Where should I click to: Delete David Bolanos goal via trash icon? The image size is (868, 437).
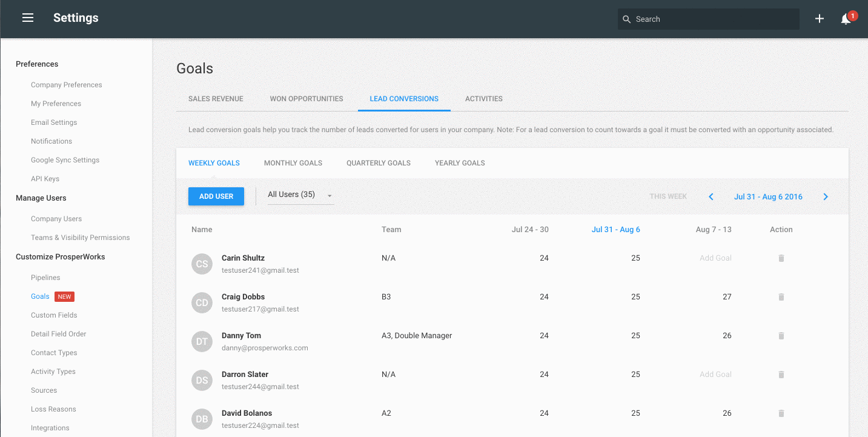(x=781, y=413)
